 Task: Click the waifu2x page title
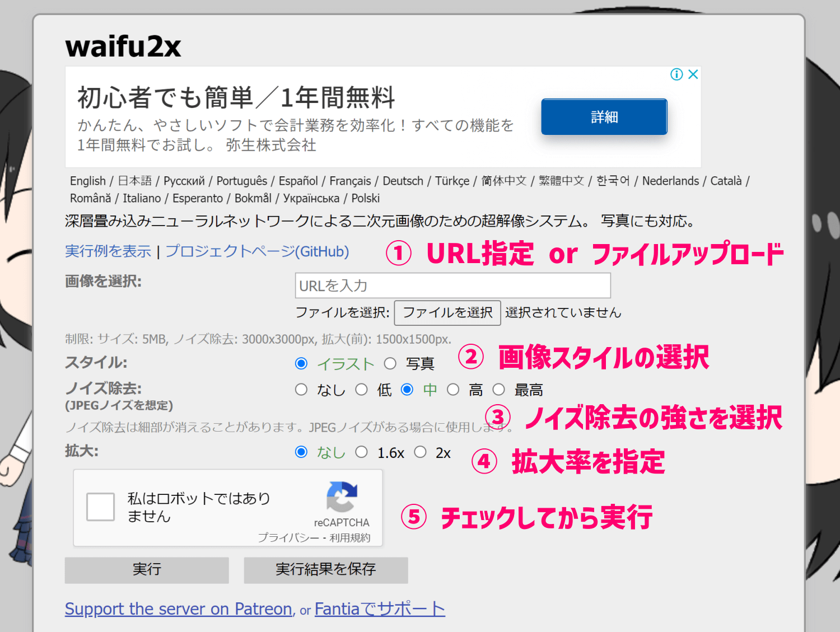coord(123,46)
